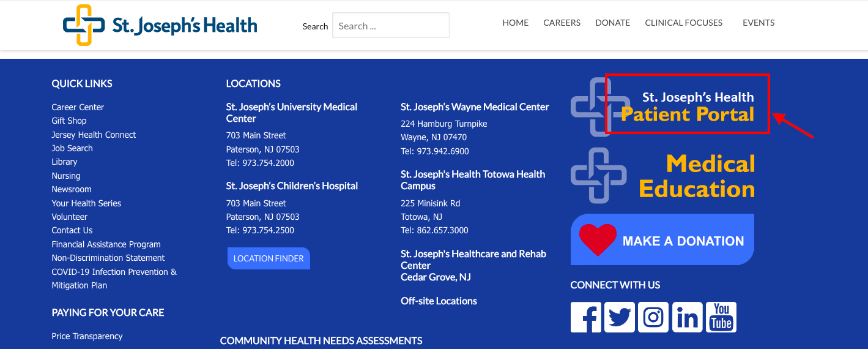Click the Medical Education cross icon
Image resolution: width=868 pixels, height=349 pixels.
coord(599,175)
